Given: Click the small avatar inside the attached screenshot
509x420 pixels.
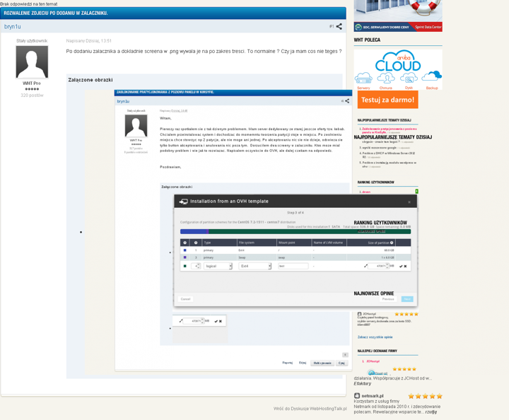Looking at the screenshot, I should click(x=136, y=126).
